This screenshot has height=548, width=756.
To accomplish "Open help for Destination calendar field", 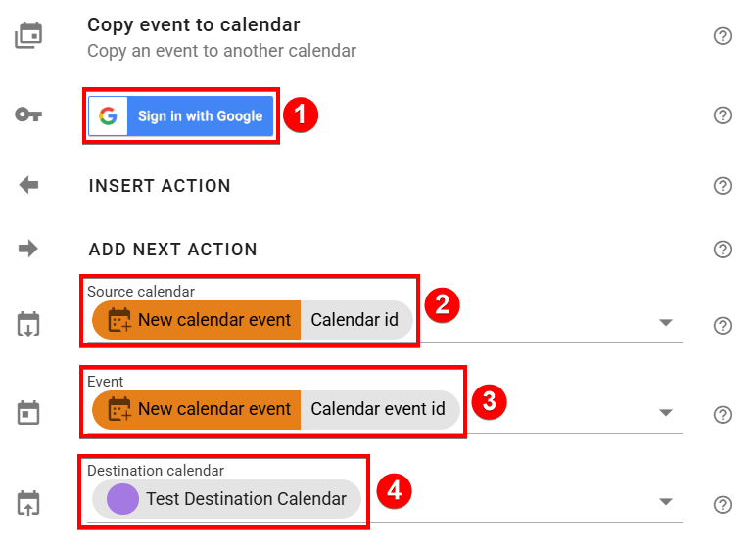I will (x=723, y=504).
